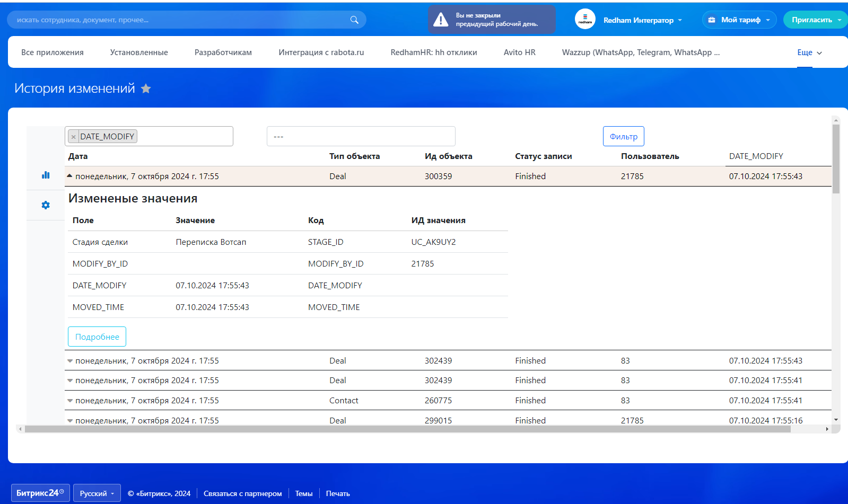
Task: Click the search magnifier icon
Action: coord(354,20)
